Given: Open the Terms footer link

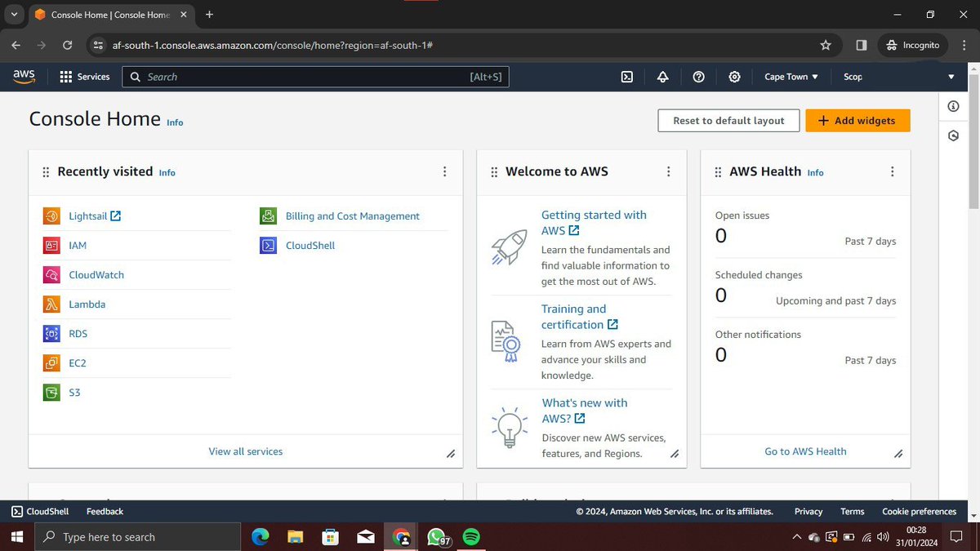Looking at the screenshot, I should tap(852, 512).
